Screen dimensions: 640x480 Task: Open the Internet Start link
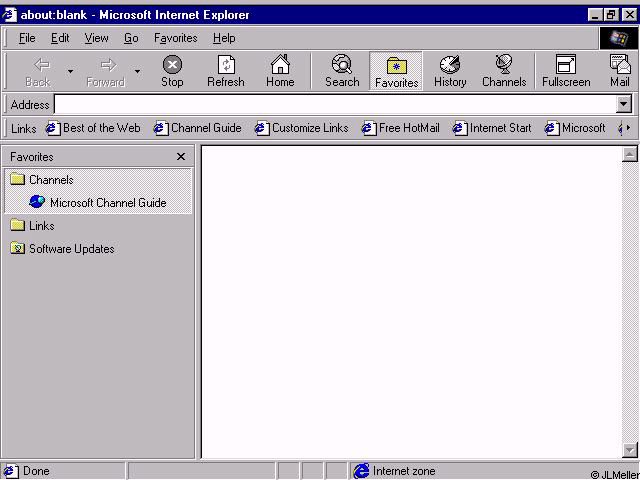click(x=492, y=128)
